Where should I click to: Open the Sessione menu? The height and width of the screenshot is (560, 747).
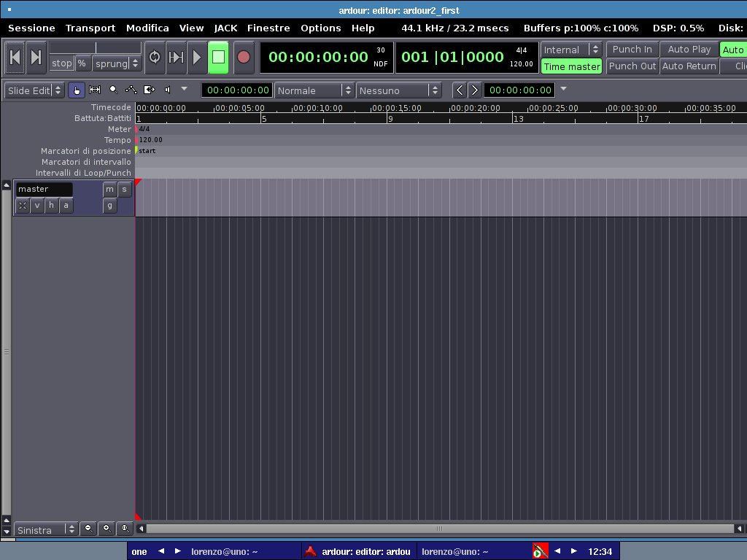pyautogui.click(x=31, y=28)
